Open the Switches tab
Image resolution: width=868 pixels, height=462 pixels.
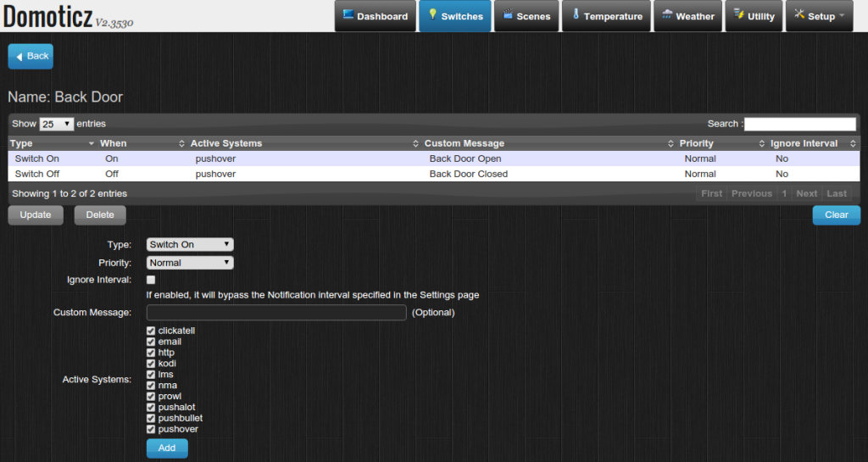[455, 16]
